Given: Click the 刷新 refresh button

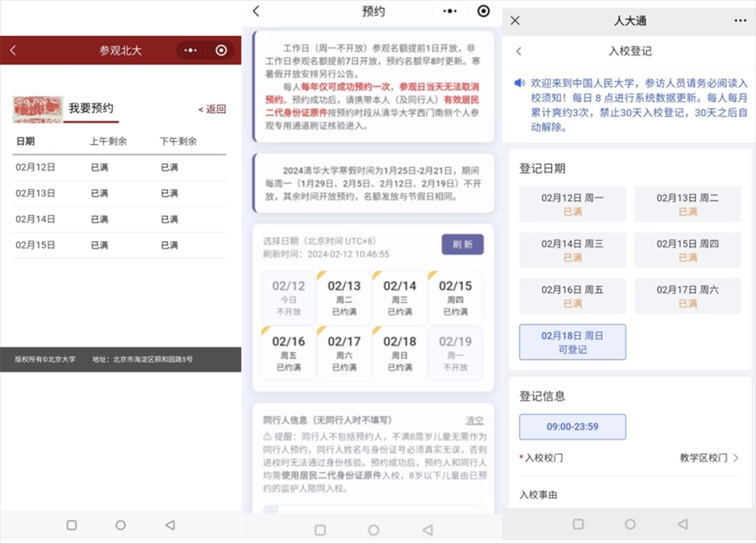Looking at the screenshot, I should click(462, 244).
